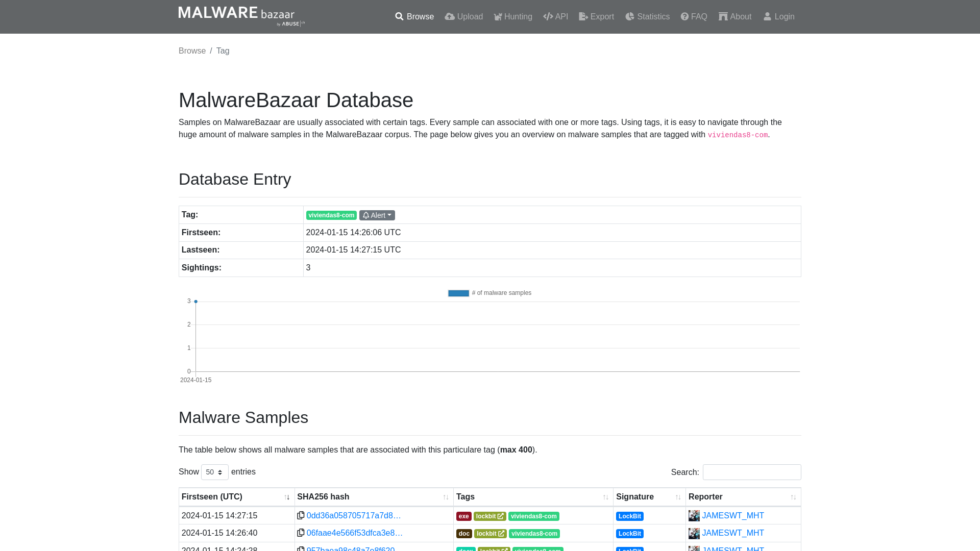980x551 pixels.
Task: Click the Browse breadcrumb navigation item
Action: click(192, 51)
